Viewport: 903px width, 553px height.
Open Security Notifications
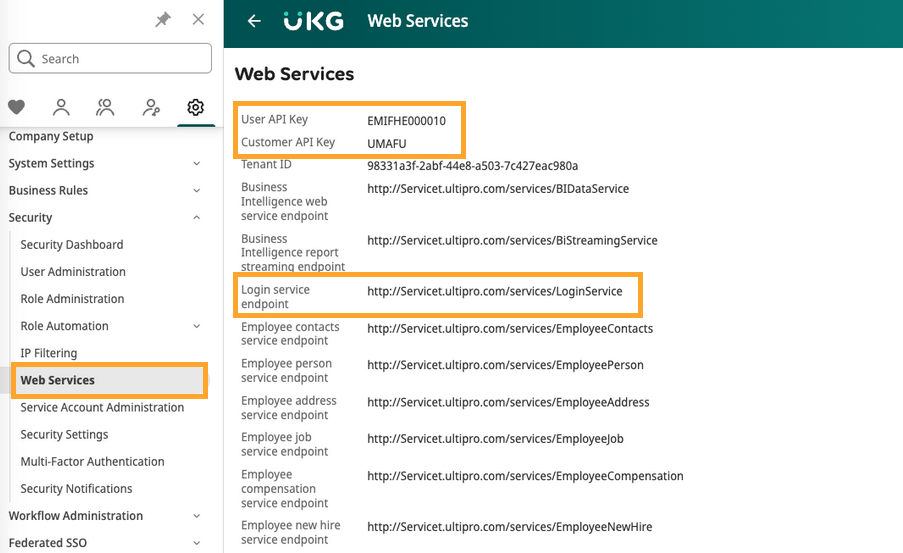[77, 488]
